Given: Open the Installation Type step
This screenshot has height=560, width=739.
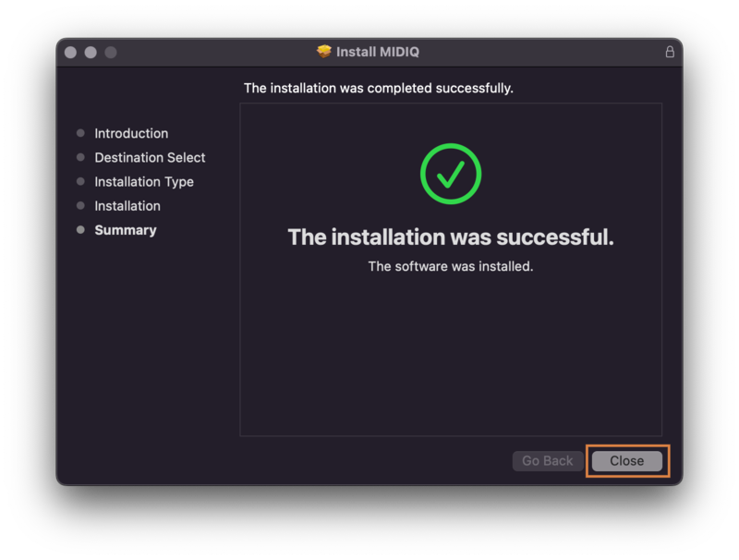Looking at the screenshot, I should click(144, 181).
